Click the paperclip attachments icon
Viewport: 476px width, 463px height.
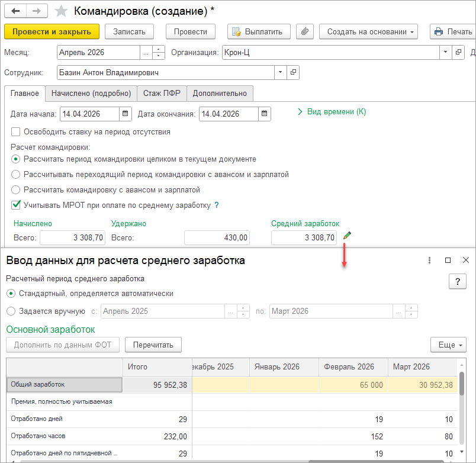tap(305, 31)
